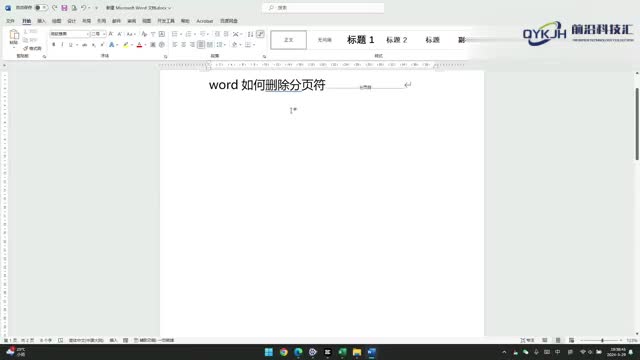Click the document title name dropdown

(x=138, y=8)
